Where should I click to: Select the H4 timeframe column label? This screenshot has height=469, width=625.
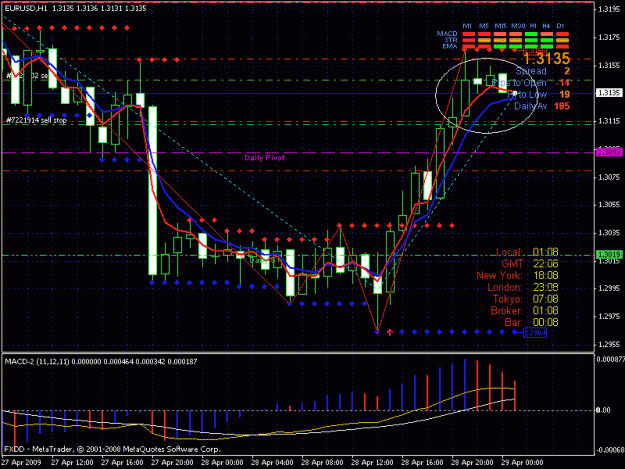(546, 26)
